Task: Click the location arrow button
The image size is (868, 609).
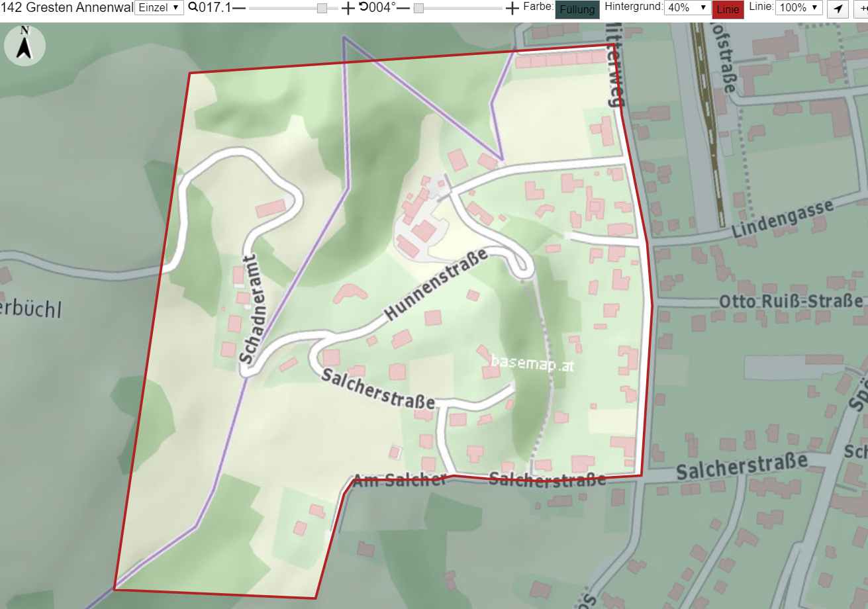Action: coord(838,9)
